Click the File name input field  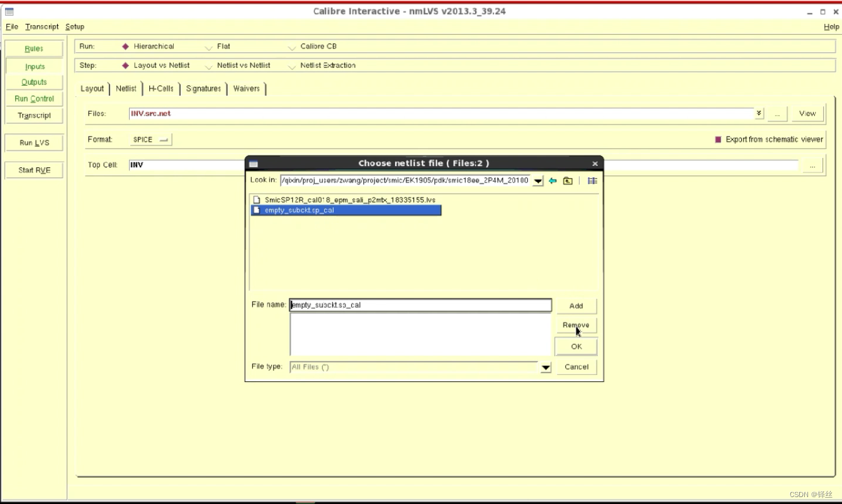click(420, 305)
